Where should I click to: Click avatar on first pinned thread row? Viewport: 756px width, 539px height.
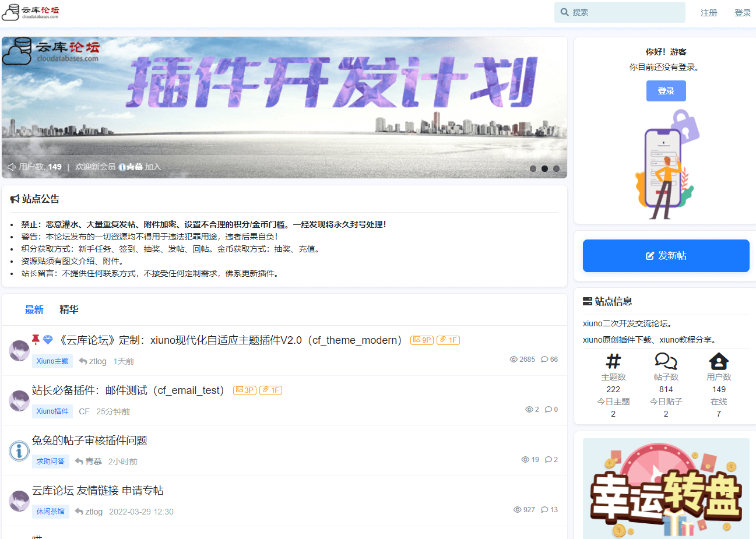click(19, 351)
